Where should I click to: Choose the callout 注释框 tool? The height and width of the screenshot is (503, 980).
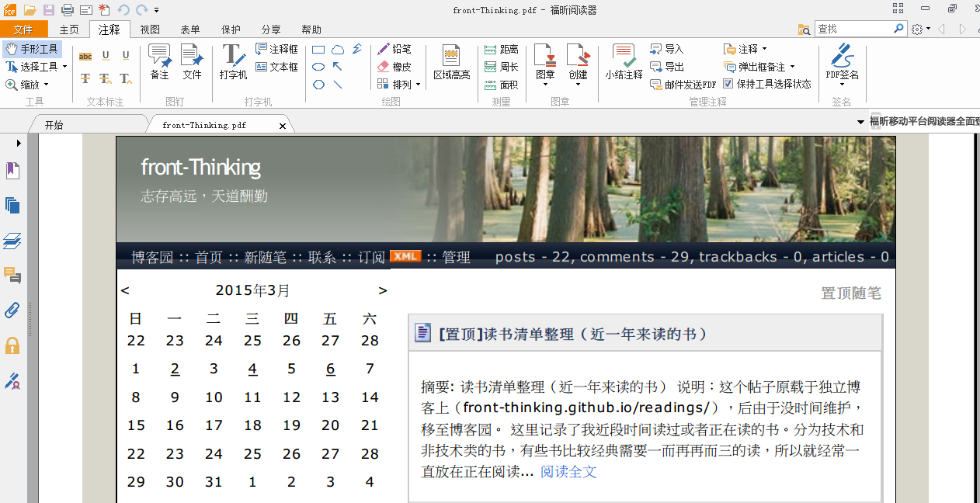[x=277, y=49]
